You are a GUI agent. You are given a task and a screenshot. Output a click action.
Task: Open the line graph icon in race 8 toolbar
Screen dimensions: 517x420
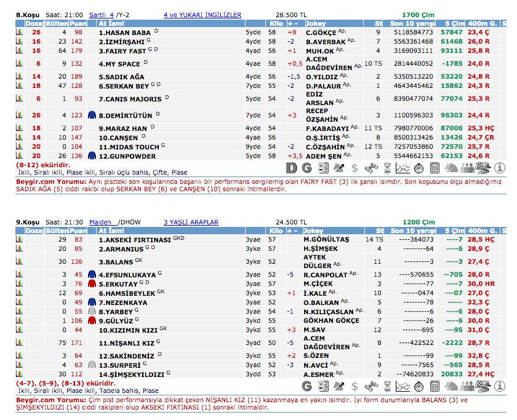point(403,167)
